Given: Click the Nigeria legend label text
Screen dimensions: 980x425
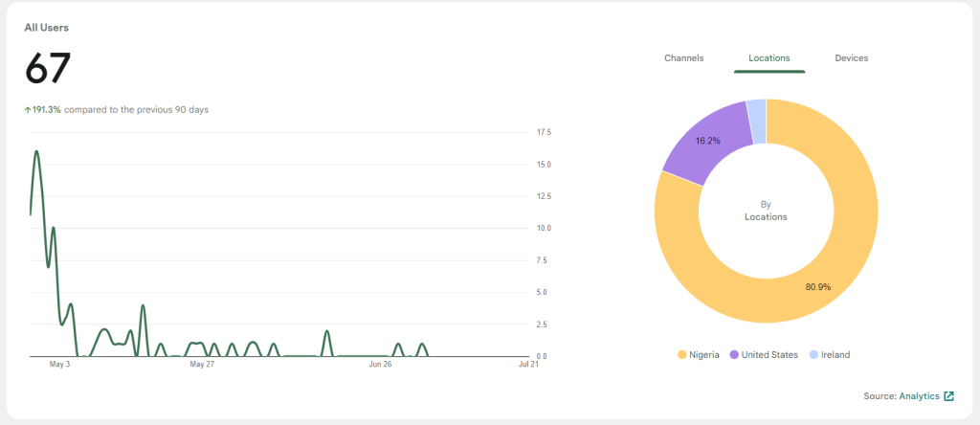Looking at the screenshot, I should [x=706, y=355].
